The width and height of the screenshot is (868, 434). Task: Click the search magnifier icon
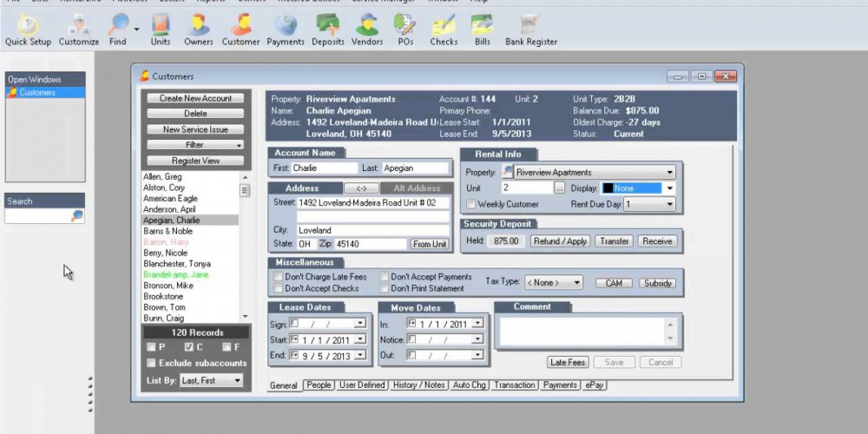[77, 216]
